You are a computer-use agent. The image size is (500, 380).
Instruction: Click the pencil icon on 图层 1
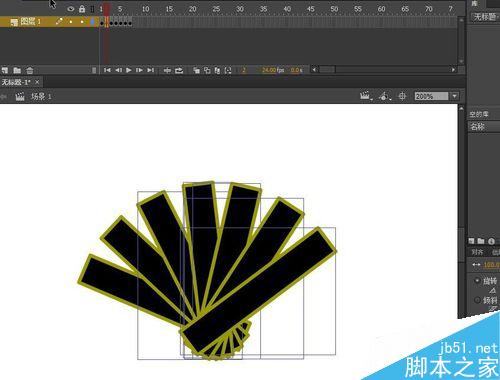point(59,22)
